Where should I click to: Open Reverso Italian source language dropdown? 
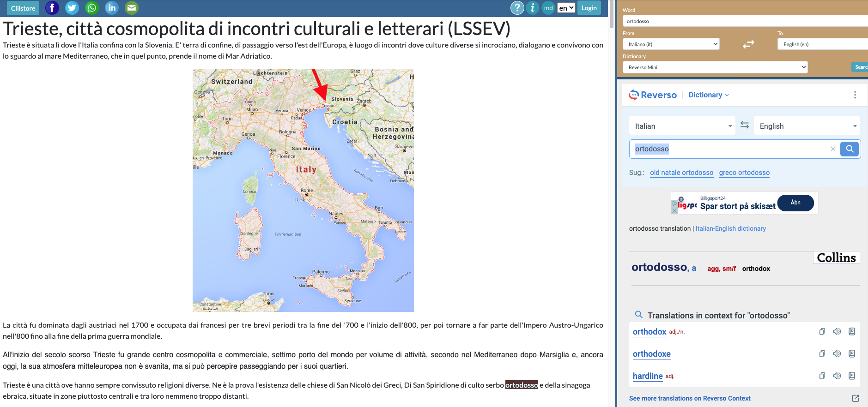(x=682, y=126)
